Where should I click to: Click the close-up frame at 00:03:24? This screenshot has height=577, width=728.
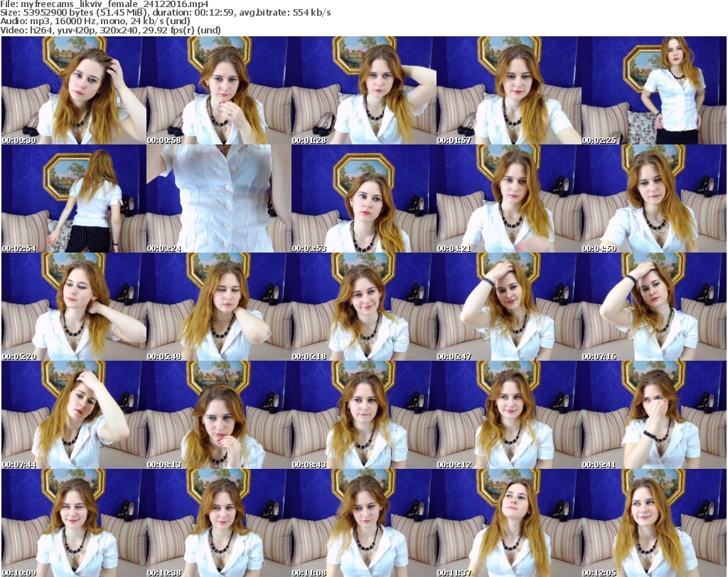(219, 198)
